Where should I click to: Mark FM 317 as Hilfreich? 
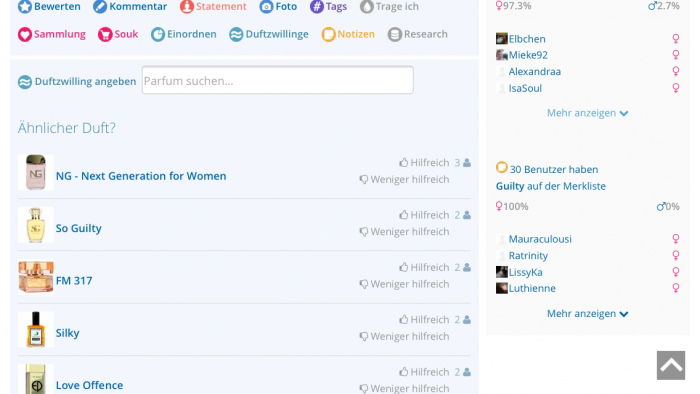pos(424,267)
